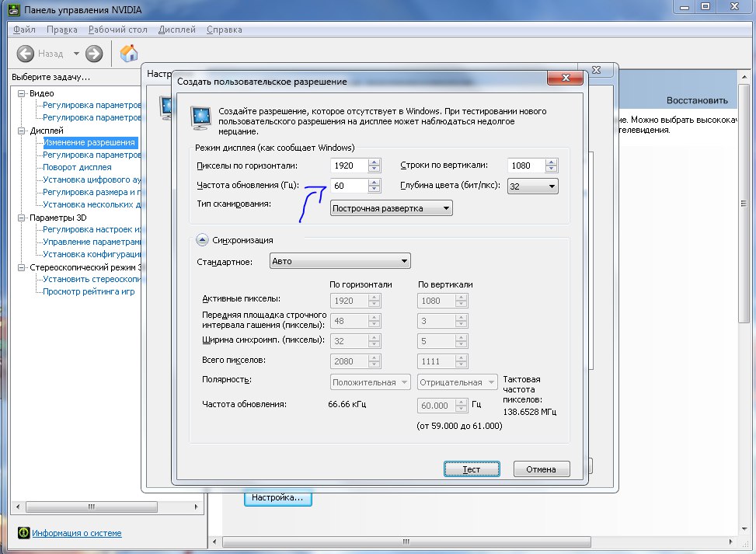Open the Справка menu
The width and height of the screenshot is (756, 554).
click(225, 30)
